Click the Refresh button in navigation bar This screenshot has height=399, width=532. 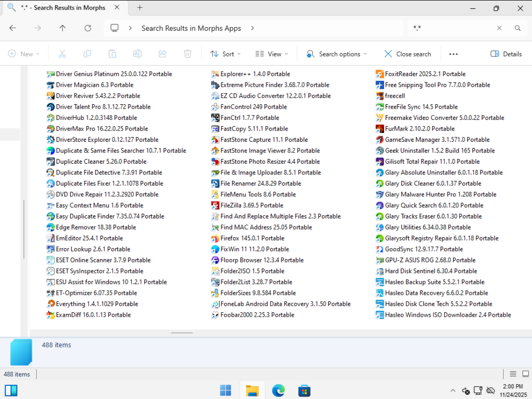(88, 28)
